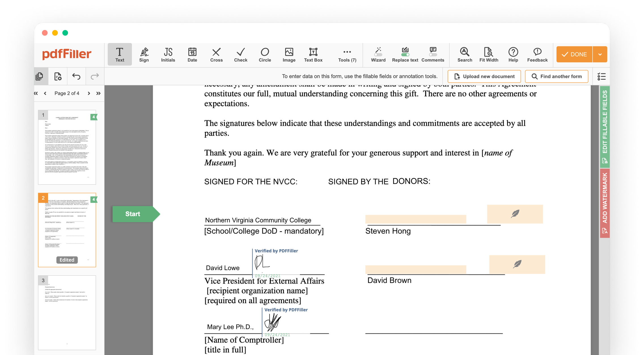
Task: Click Upload new document button
Action: (x=484, y=76)
